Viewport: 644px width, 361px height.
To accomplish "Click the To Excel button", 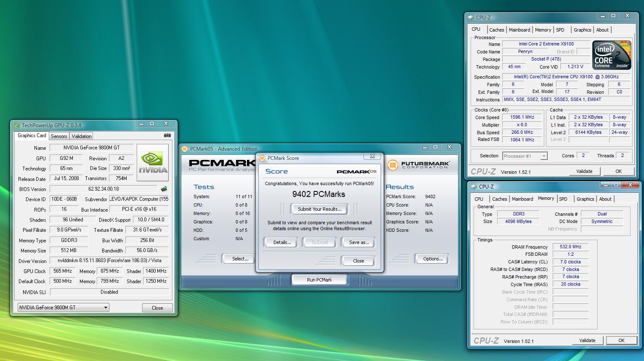I will [319, 242].
